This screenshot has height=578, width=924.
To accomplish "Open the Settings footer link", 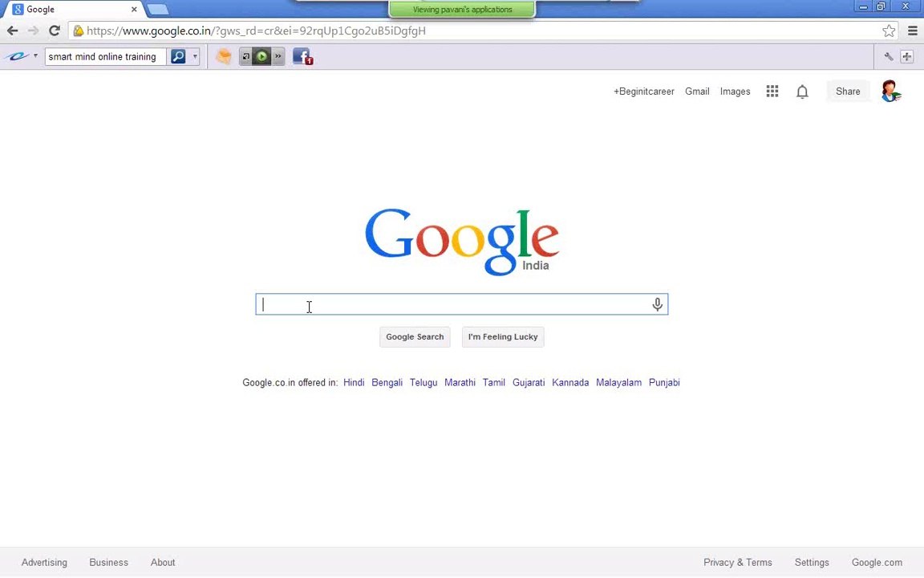I will tap(812, 563).
